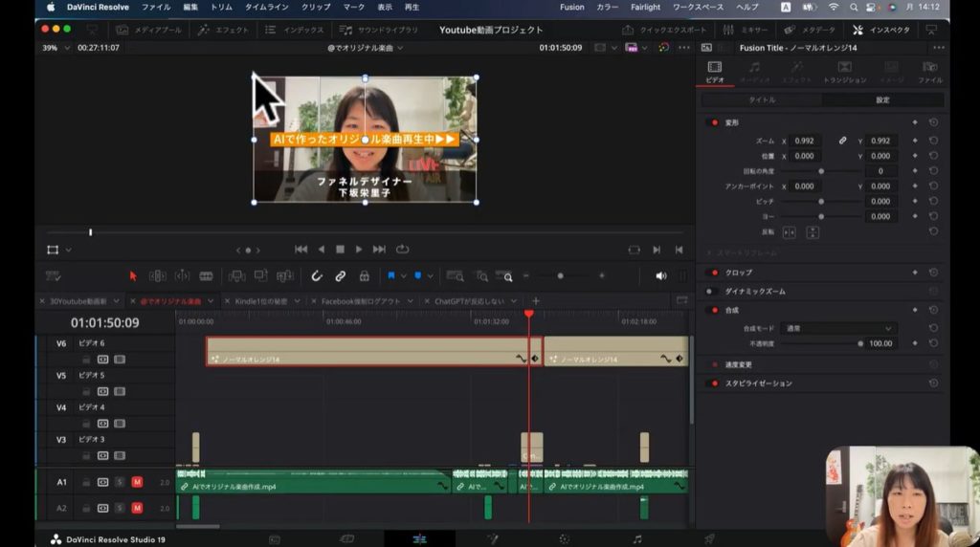Unmute audio track A1 with M button
Screen dimensions: 980x547
pyautogui.click(x=137, y=482)
